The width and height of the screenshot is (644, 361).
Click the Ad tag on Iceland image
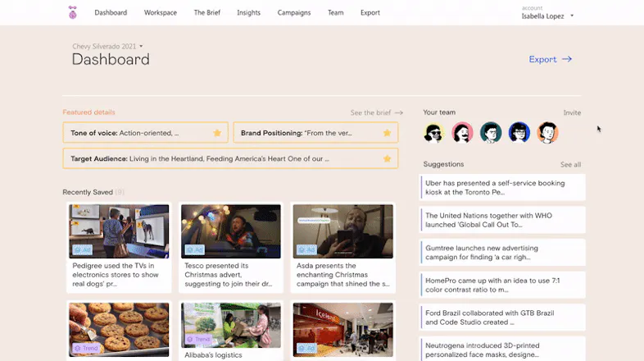[x=306, y=348]
